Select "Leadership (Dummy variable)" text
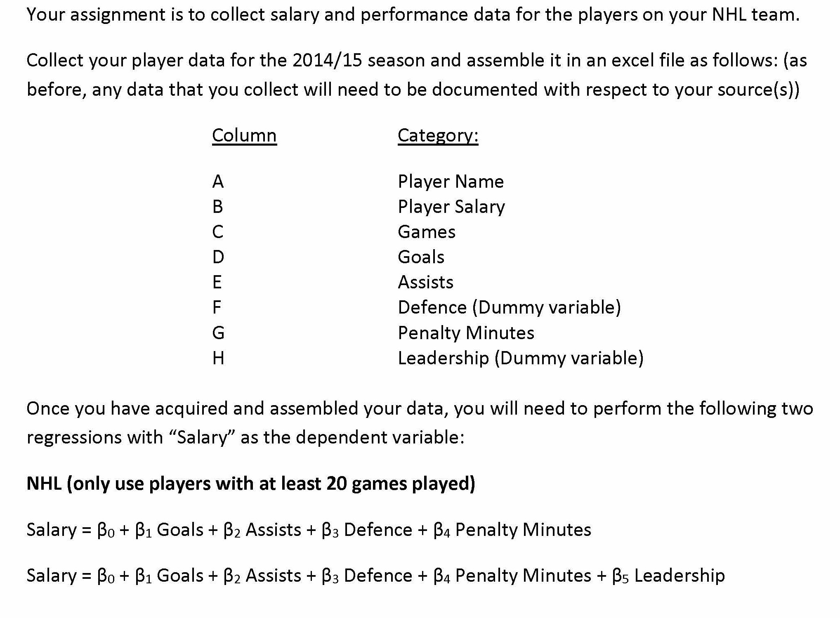This screenshot has width=840, height=618. (520, 358)
